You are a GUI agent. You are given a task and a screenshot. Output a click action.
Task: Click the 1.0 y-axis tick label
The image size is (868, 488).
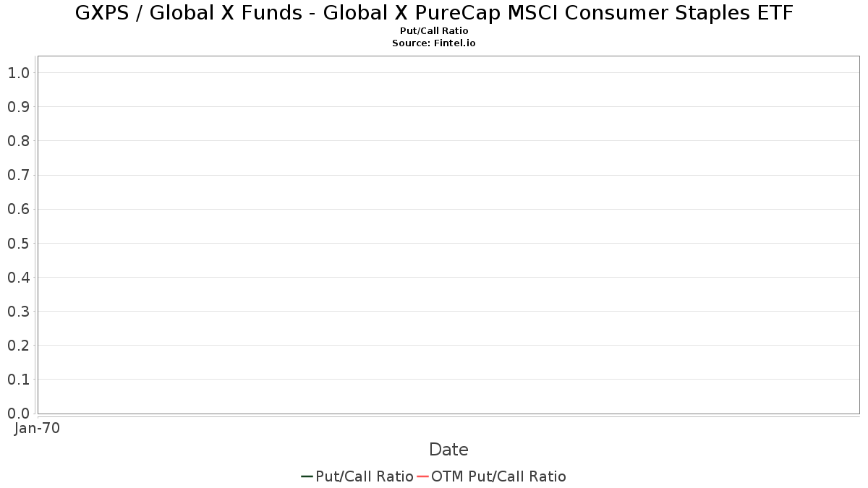point(18,73)
